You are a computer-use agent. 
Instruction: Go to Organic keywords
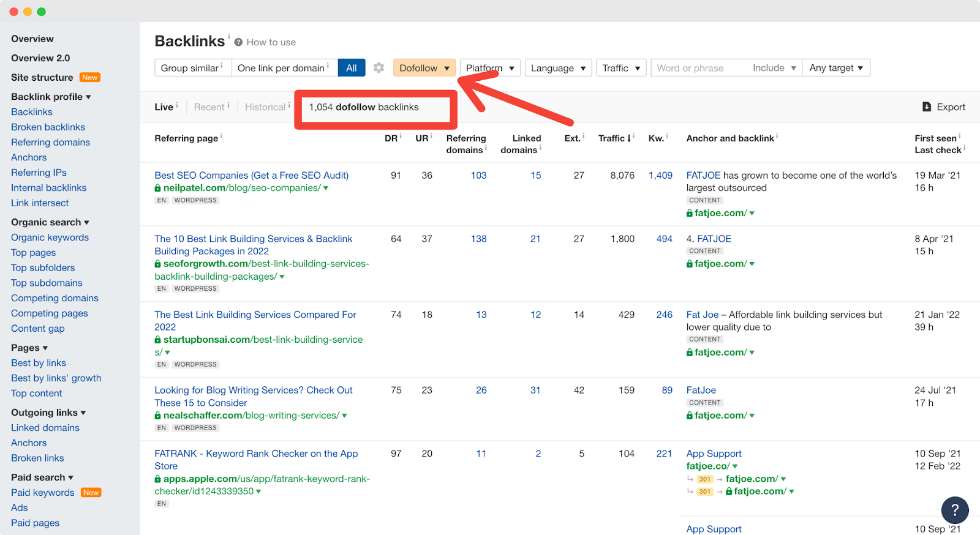(x=50, y=238)
